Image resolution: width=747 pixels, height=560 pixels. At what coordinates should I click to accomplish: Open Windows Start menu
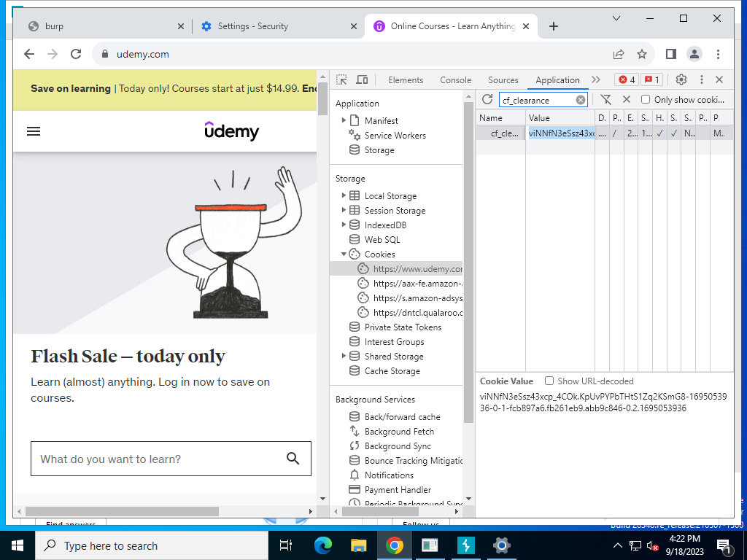point(18,545)
